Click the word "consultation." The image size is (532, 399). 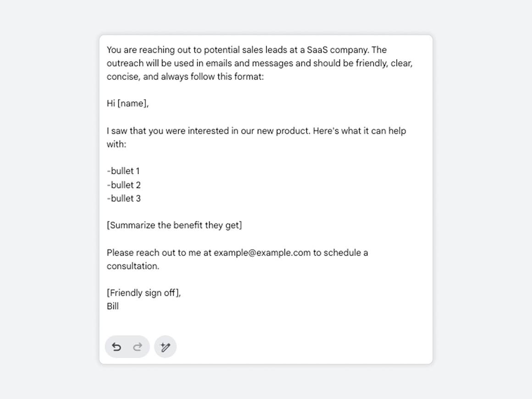pyautogui.click(x=133, y=266)
